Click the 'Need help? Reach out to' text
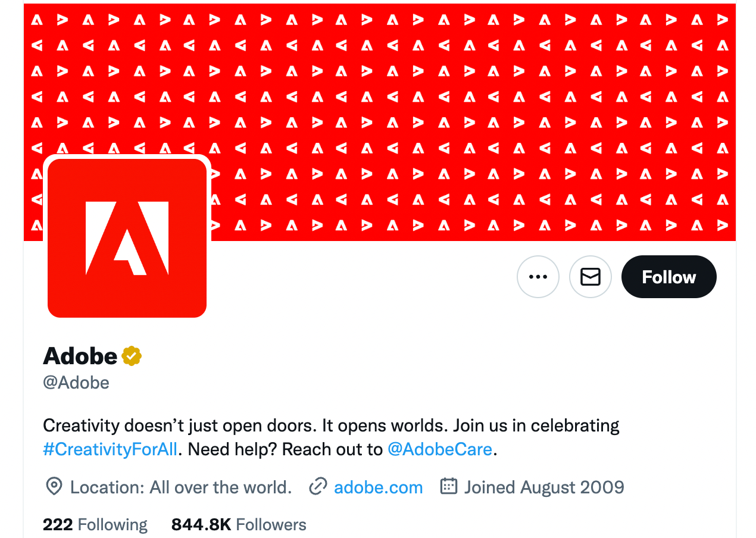756x538 pixels. point(285,449)
